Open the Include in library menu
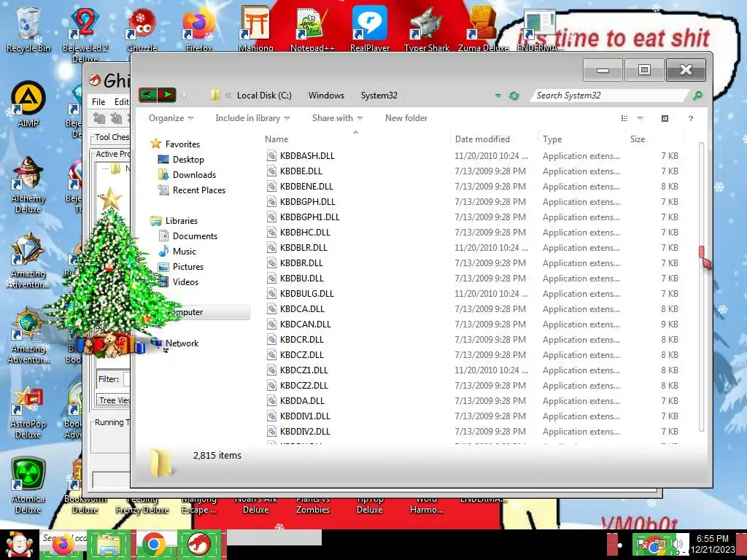 [252, 118]
